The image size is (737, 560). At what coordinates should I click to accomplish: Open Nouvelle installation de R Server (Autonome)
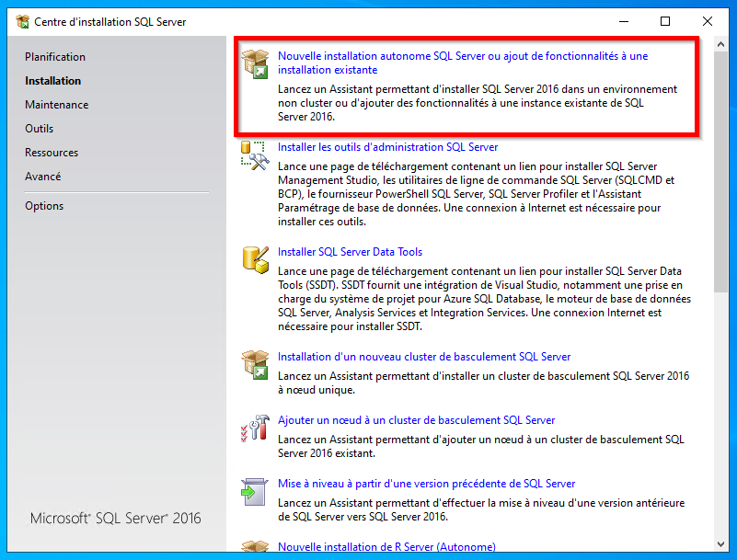(386, 547)
